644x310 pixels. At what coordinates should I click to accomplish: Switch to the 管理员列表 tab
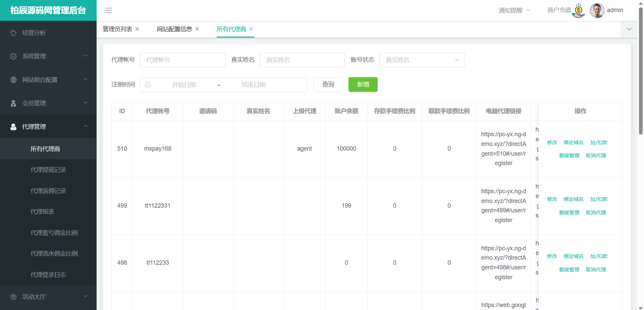click(x=117, y=29)
